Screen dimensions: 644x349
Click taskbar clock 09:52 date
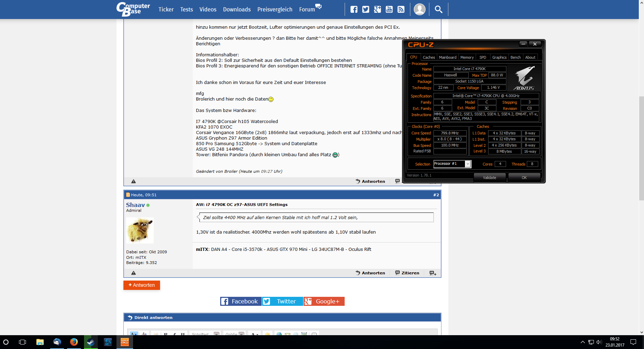(x=615, y=342)
